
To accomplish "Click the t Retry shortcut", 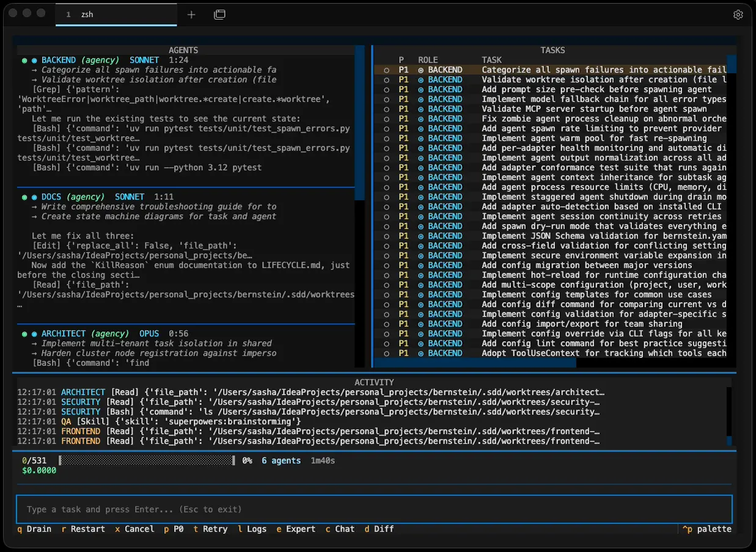I will (x=210, y=529).
